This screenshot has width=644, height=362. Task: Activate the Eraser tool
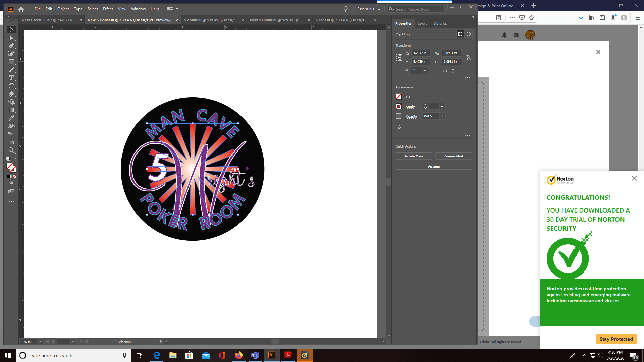pos(11,94)
